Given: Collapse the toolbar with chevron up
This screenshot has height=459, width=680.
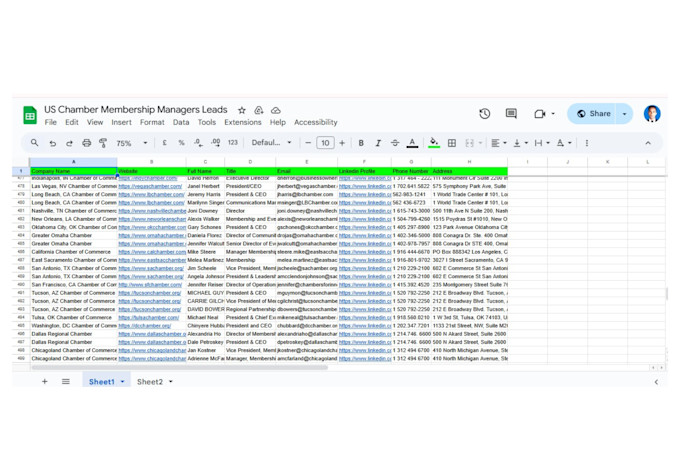Looking at the screenshot, I should click(x=648, y=143).
